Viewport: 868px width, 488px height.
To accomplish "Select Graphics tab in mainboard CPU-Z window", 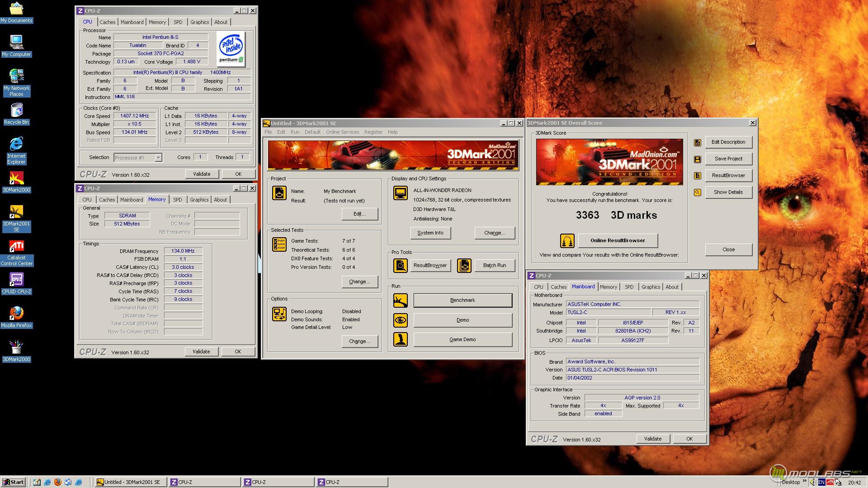I will click(651, 287).
